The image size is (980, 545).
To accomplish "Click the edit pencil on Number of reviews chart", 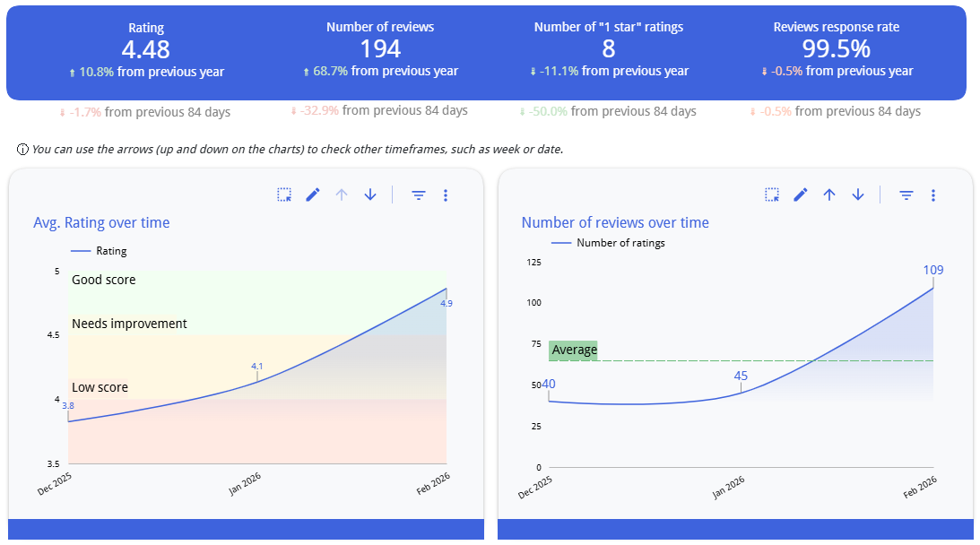I will (801, 195).
